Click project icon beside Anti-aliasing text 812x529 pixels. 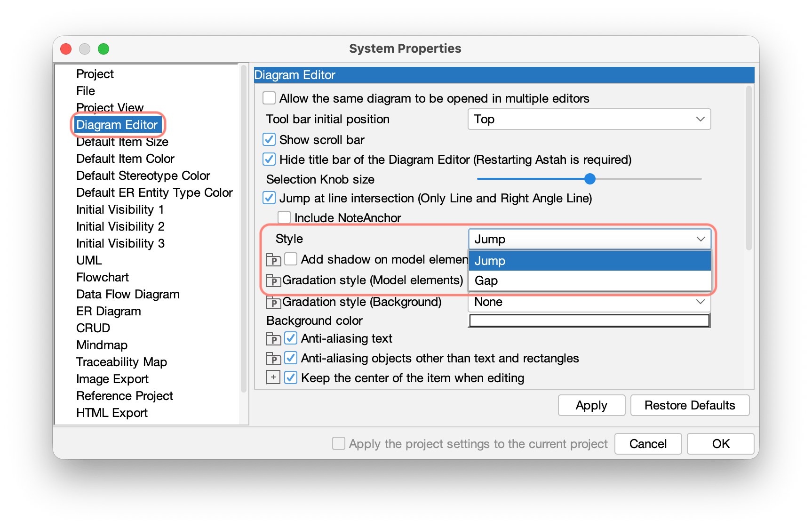(x=273, y=339)
